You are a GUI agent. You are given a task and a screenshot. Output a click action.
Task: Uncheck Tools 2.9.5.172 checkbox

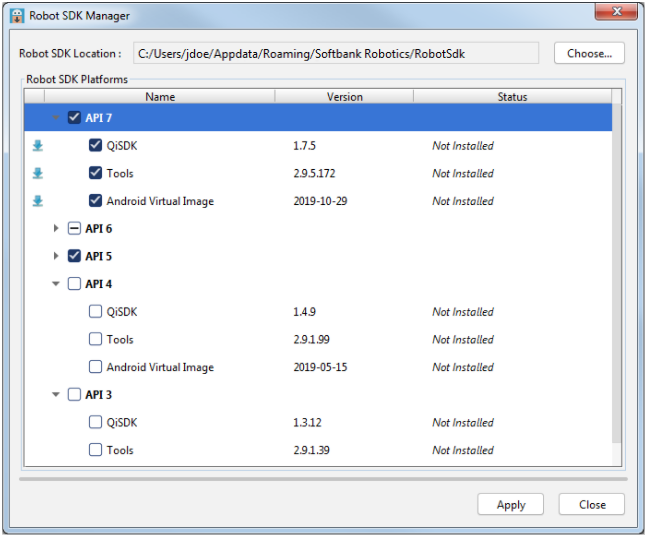[95, 173]
